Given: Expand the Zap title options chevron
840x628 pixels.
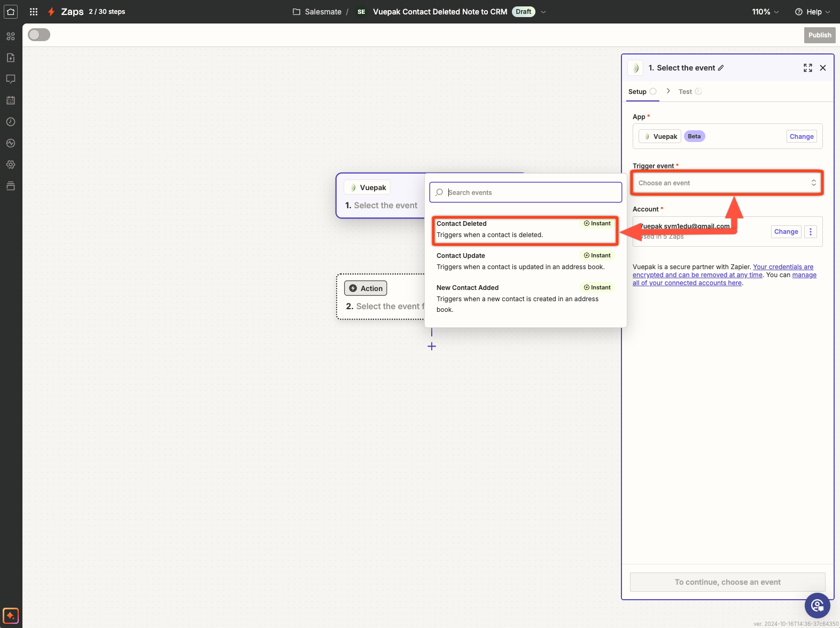Looking at the screenshot, I should pos(543,12).
